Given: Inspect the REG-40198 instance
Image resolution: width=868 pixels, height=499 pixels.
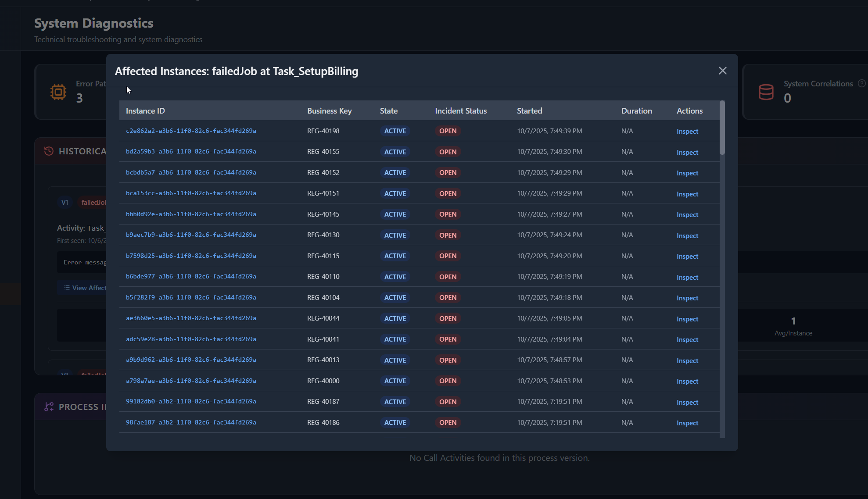Looking at the screenshot, I should (687, 132).
